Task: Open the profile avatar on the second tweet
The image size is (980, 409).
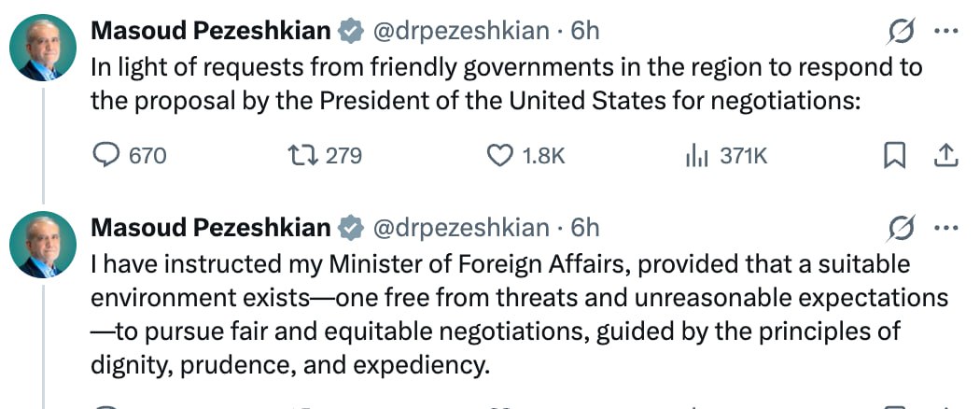Action: click(44, 243)
